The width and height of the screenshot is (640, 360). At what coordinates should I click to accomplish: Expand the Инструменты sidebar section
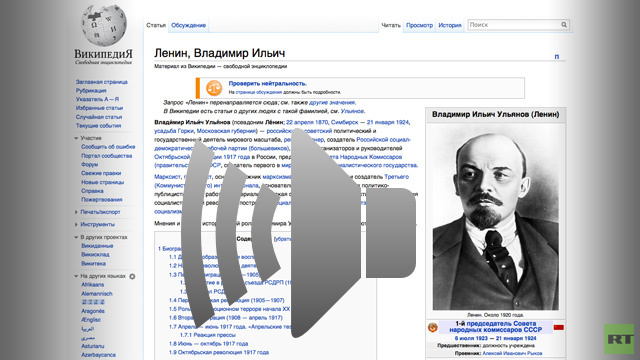tap(76, 224)
